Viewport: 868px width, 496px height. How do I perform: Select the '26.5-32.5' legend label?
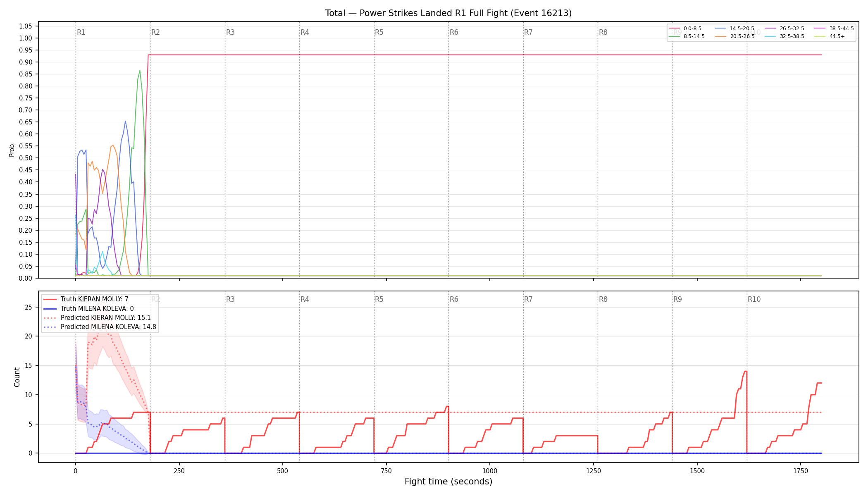click(x=792, y=29)
